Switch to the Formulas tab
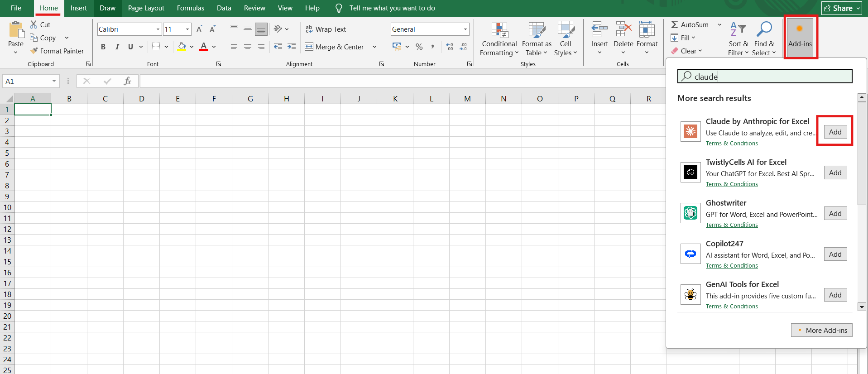 191,8
